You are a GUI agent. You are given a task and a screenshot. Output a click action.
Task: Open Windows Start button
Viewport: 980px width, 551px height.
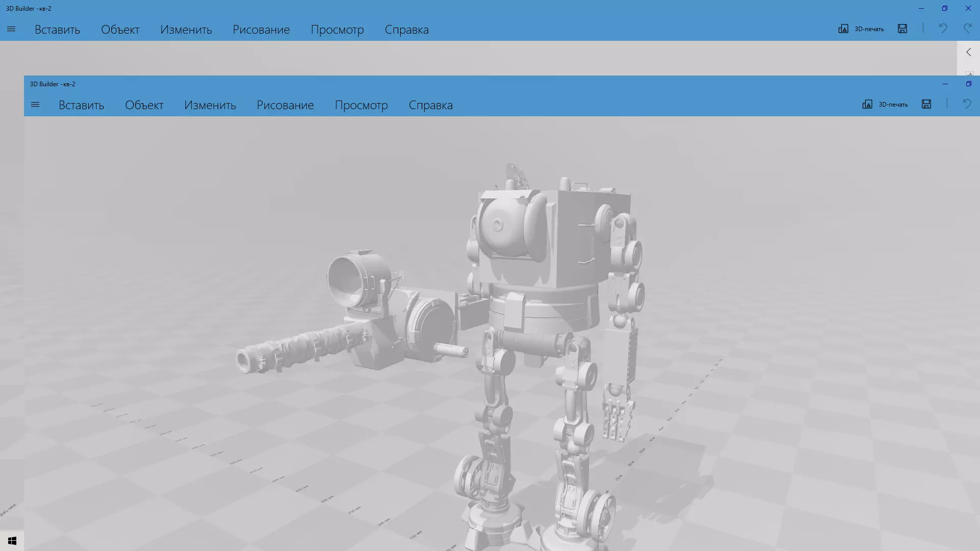click(x=12, y=541)
